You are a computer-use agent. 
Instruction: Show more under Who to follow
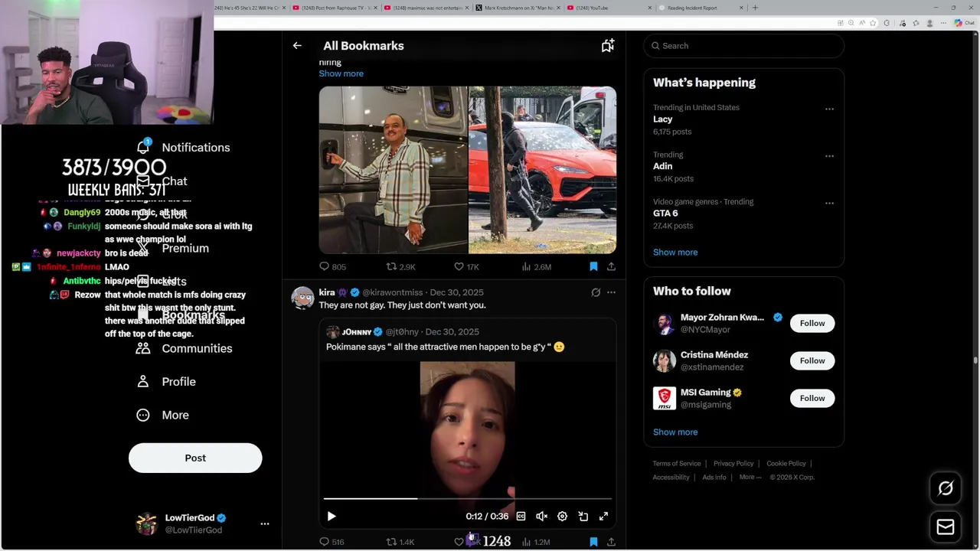[x=675, y=432]
